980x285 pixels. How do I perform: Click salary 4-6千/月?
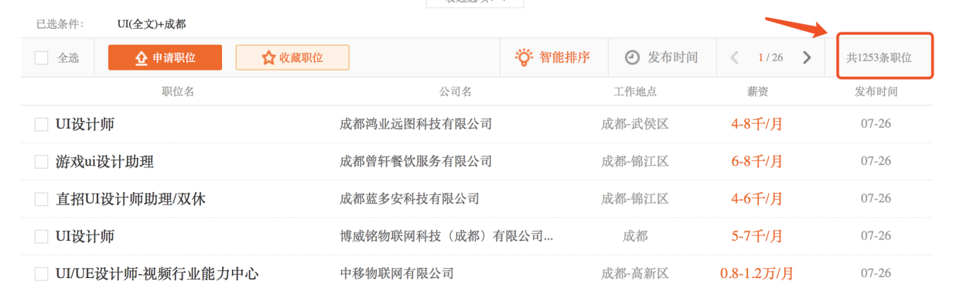[x=756, y=198]
